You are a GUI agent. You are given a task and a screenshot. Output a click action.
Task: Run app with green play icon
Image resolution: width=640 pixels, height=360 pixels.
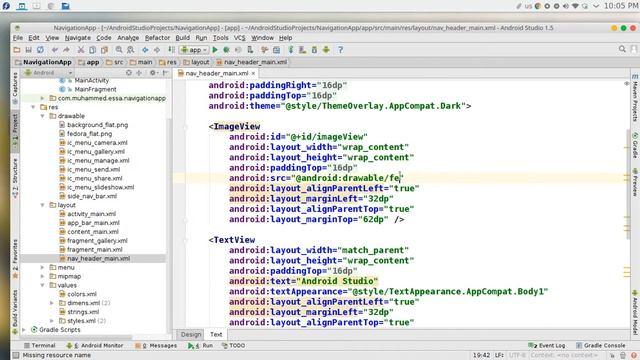pos(215,50)
